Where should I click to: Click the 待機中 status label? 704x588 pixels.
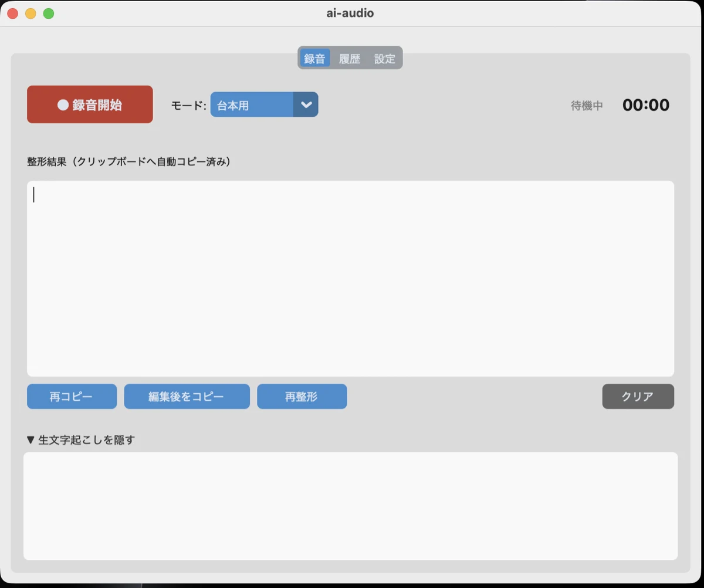click(587, 106)
